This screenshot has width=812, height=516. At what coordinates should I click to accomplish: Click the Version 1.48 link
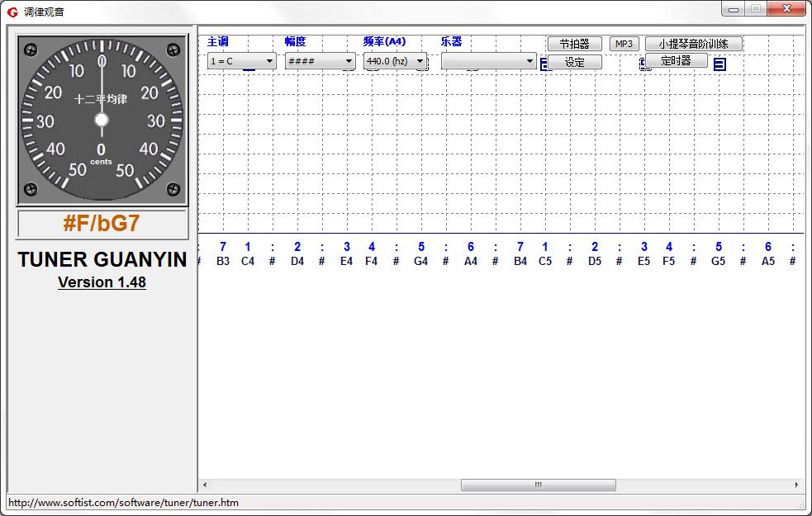102,282
